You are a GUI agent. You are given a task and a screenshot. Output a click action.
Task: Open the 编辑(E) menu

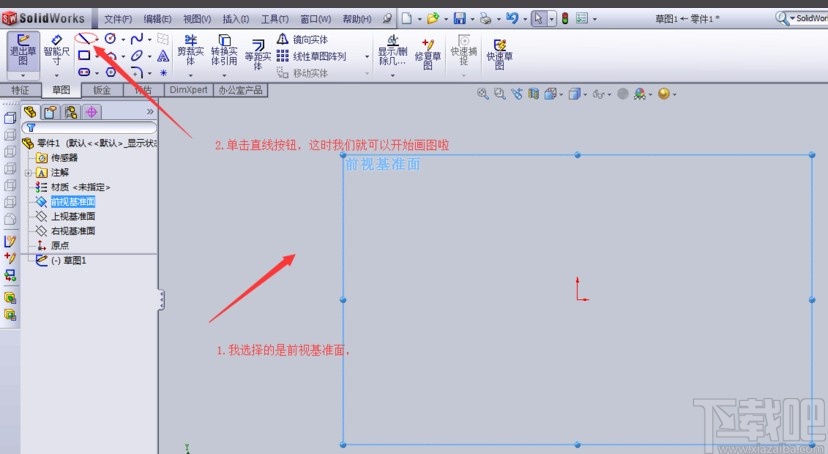coord(157,19)
